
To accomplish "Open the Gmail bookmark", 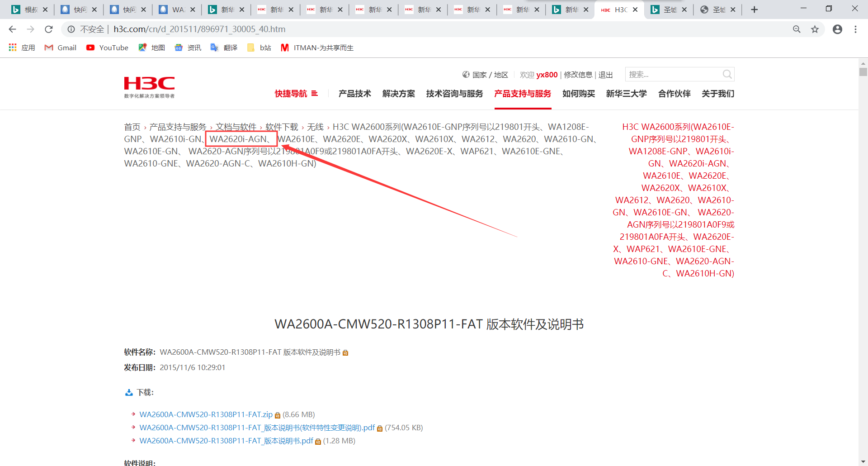I will click(x=60, y=48).
